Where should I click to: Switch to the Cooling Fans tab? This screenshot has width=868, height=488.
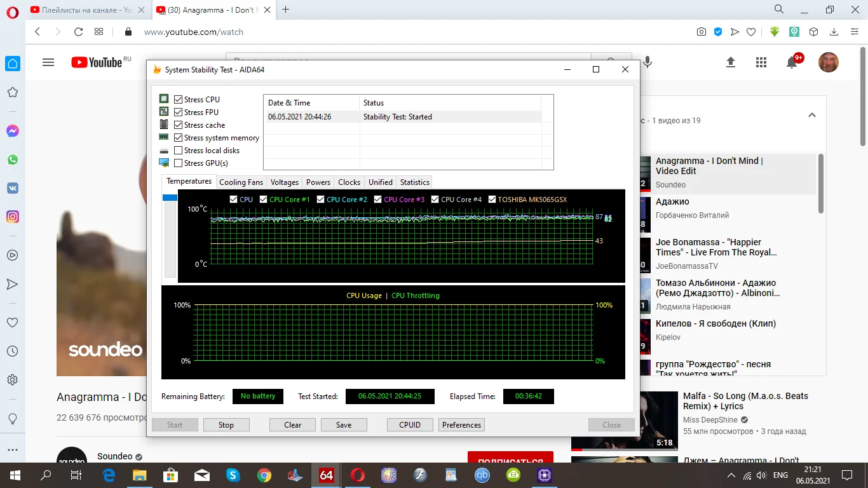[x=241, y=182]
